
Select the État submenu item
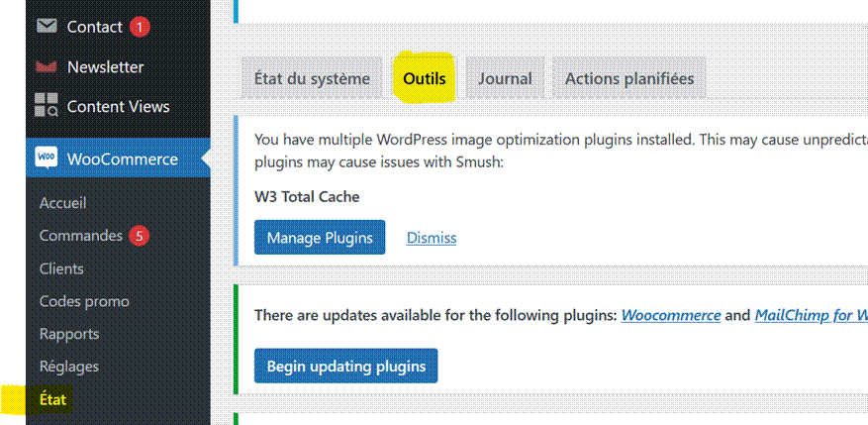point(53,399)
